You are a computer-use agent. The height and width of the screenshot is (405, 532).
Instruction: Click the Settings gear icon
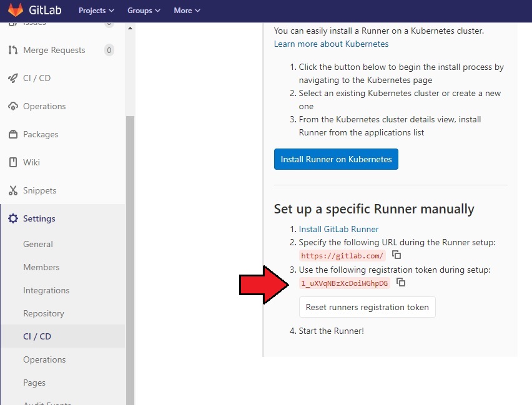[x=12, y=218]
